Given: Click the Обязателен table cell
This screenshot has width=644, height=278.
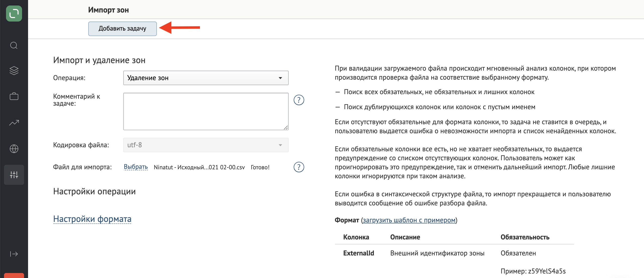Looking at the screenshot, I should coord(518,253).
